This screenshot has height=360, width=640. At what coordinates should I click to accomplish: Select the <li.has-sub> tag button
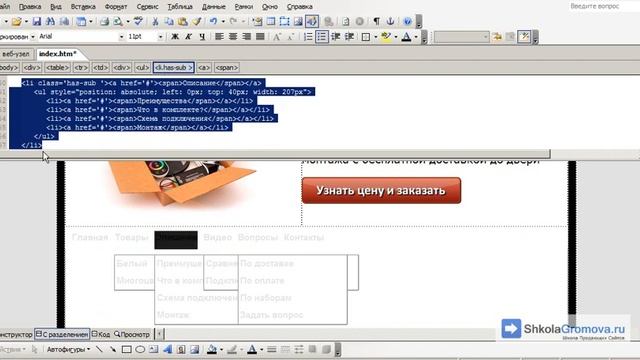tap(173, 68)
